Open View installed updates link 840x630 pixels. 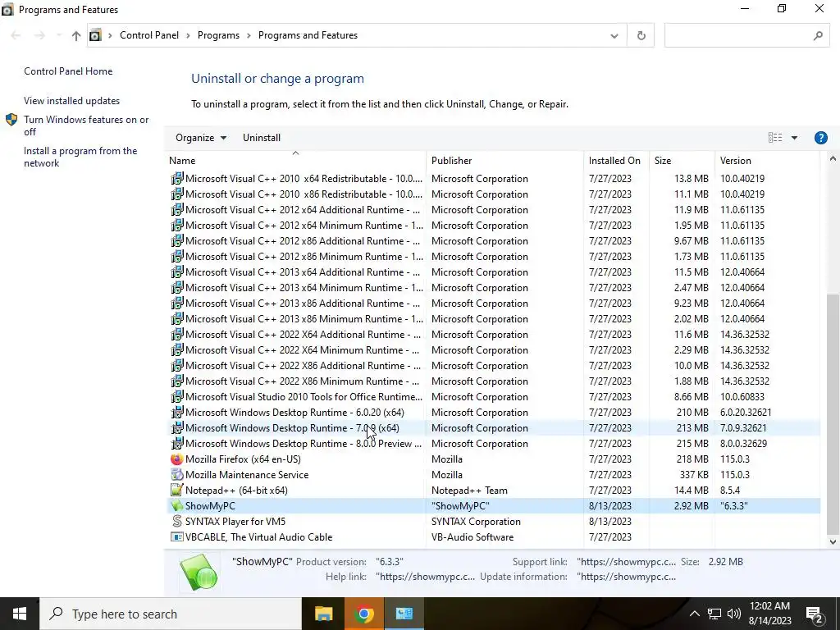click(x=72, y=101)
